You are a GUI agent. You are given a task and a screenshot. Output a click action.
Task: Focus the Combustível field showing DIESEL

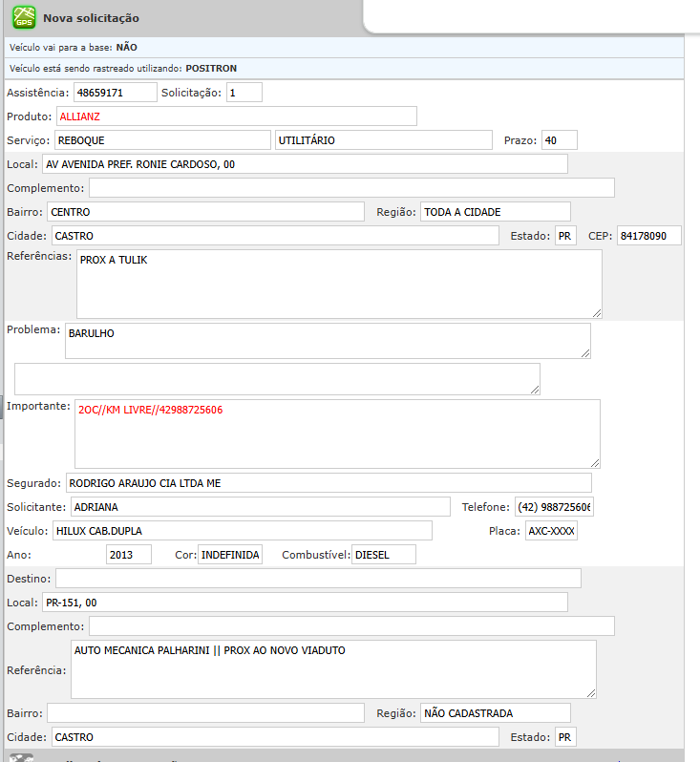click(x=384, y=555)
